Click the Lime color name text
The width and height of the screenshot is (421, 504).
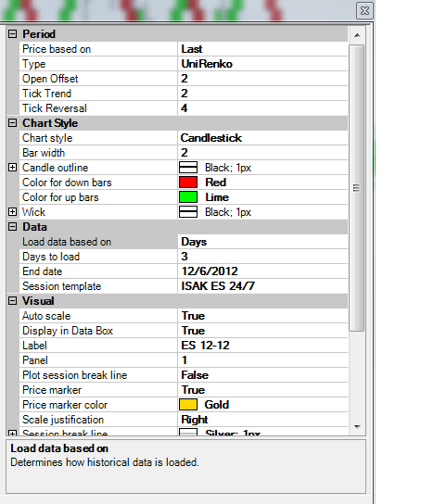[217, 197]
